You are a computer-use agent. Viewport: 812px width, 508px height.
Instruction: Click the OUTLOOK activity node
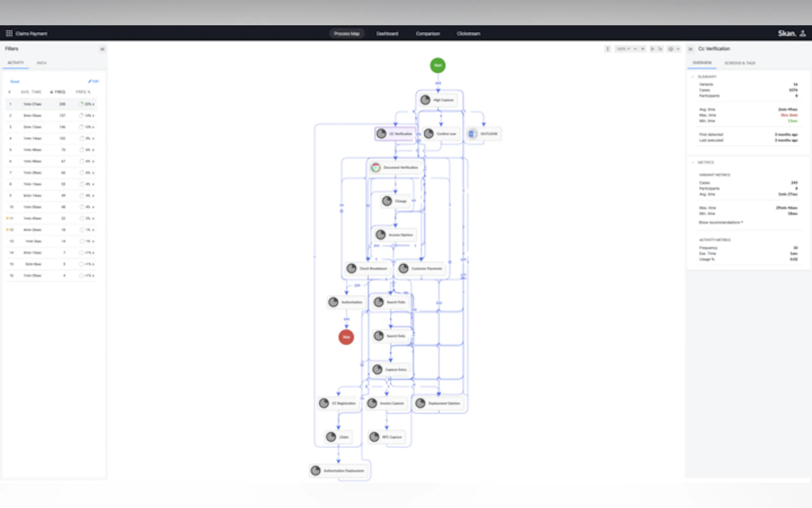point(484,134)
